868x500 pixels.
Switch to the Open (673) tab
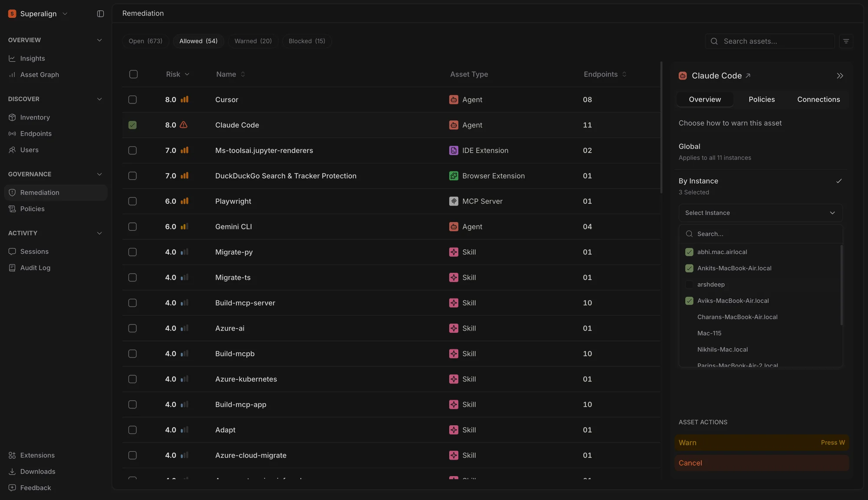[145, 41]
